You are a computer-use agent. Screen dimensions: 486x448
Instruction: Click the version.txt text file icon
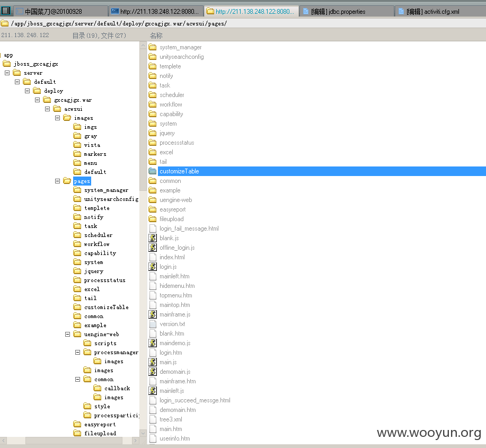tap(153, 324)
